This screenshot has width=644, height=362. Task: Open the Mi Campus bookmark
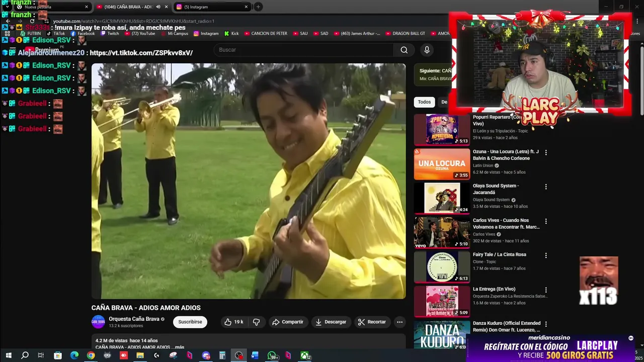pyautogui.click(x=175, y=34)
